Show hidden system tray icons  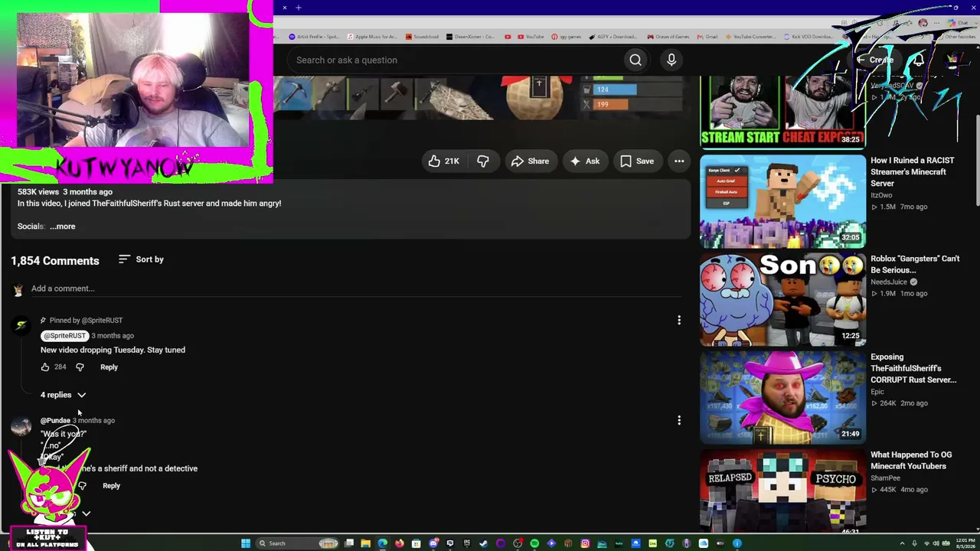[x=902, y=543]
